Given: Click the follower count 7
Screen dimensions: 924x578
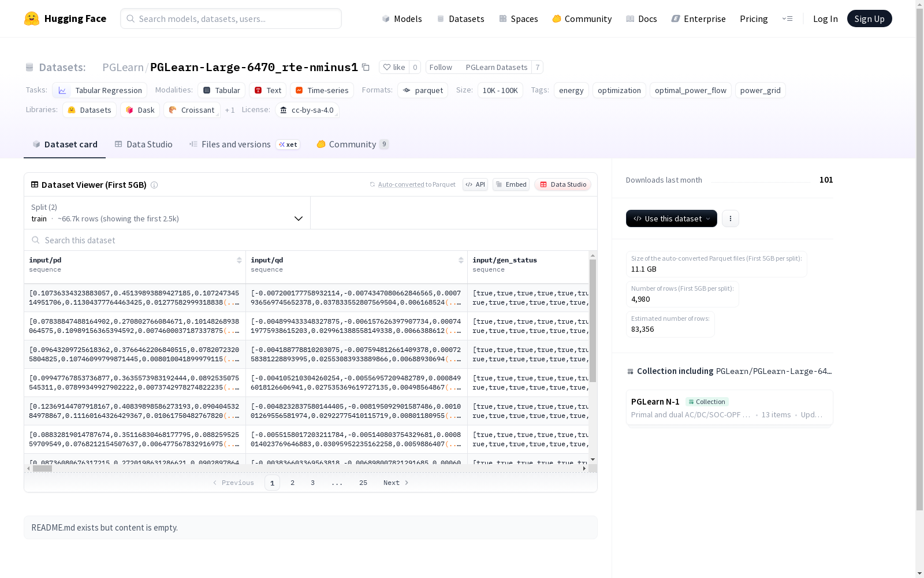Looking at the screenshot, I should [x=537, y=67].
